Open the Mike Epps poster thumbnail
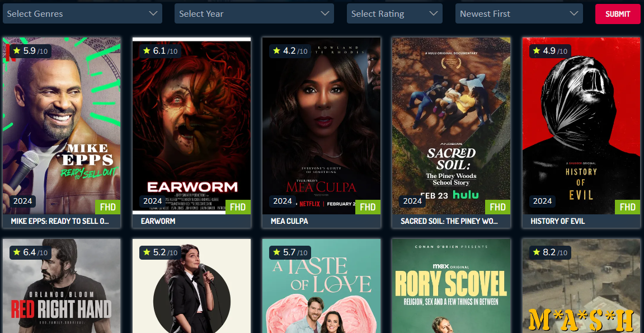Screen dimensions: 644x333 pos(62,126)
